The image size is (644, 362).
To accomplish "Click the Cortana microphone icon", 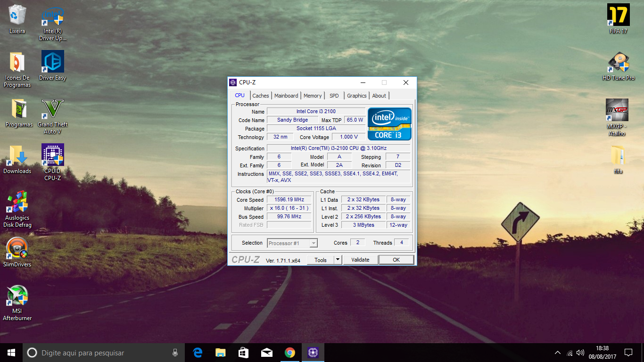I will [175, 353].
